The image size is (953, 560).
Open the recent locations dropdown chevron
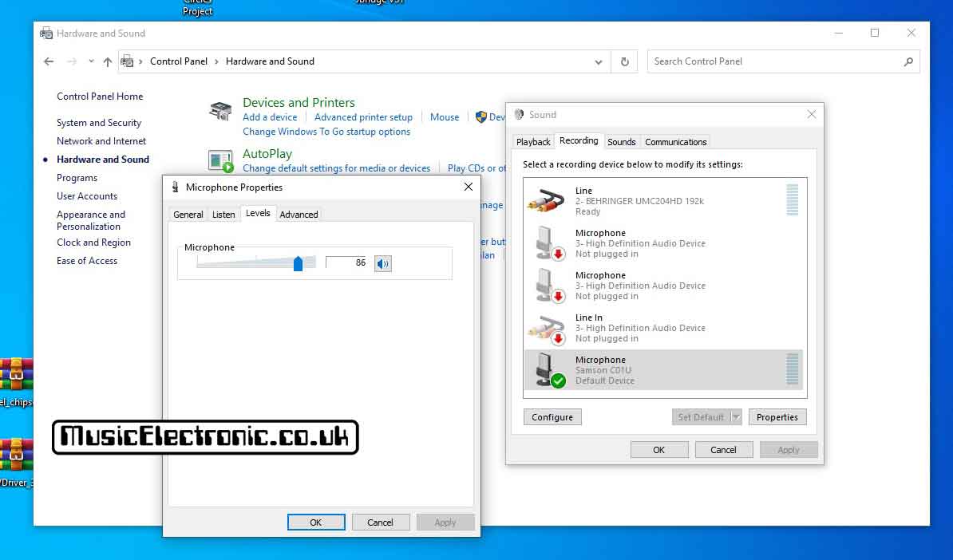tap(91, 61)
